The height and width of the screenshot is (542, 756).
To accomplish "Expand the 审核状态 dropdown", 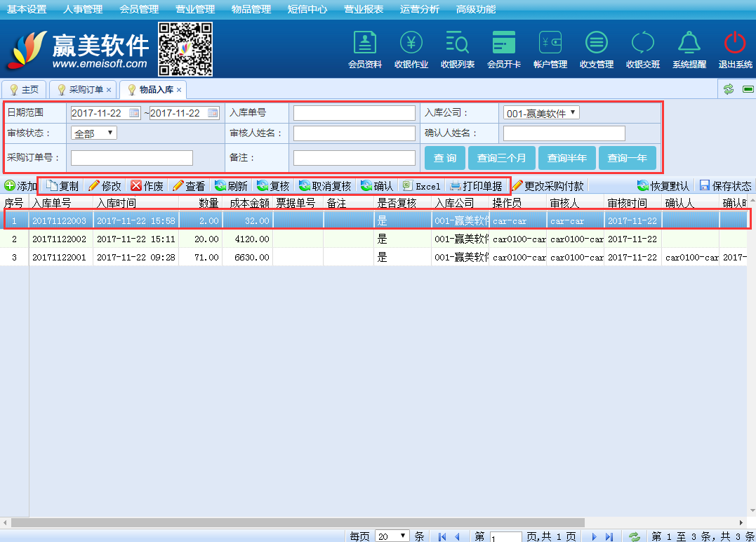I will [x=94, y=133].
